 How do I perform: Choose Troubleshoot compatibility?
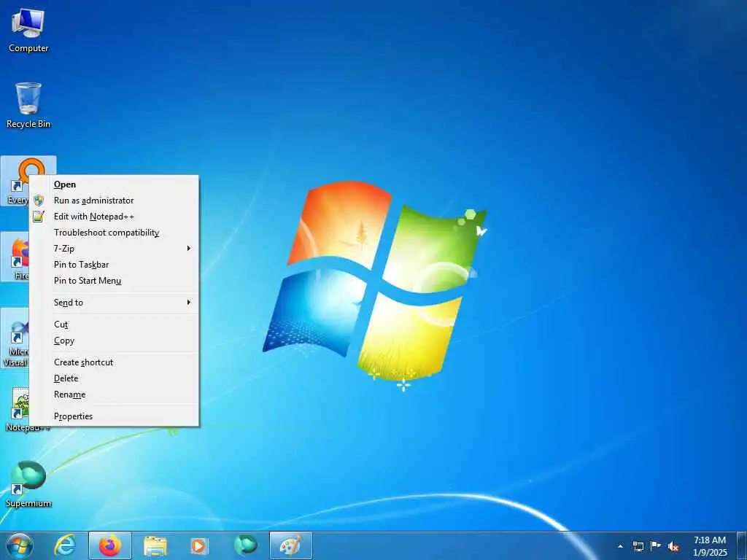coord(115,233)
